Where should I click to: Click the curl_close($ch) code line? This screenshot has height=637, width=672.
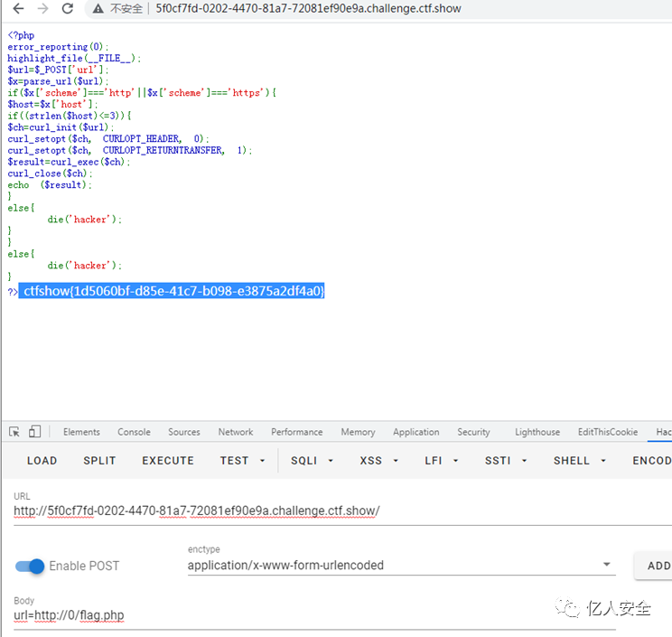tap(50, 173)
